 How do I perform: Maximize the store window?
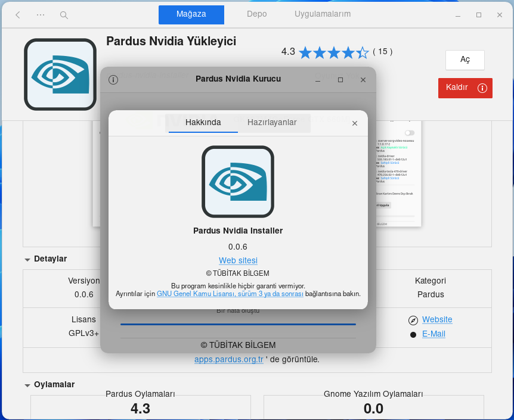[479, 15]
